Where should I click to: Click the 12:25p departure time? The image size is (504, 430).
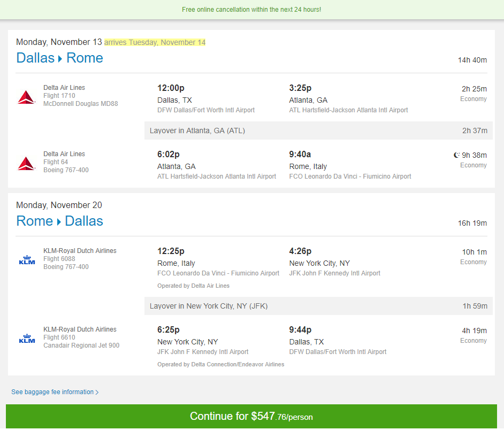click(x=171, y=251)
